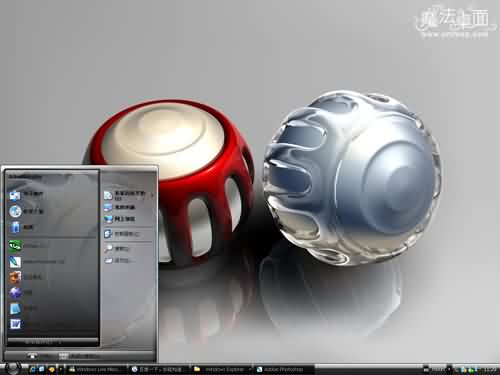Expand quick launch overflow chevron
This screenshot has width=500, height=375.
coord(60,369)
